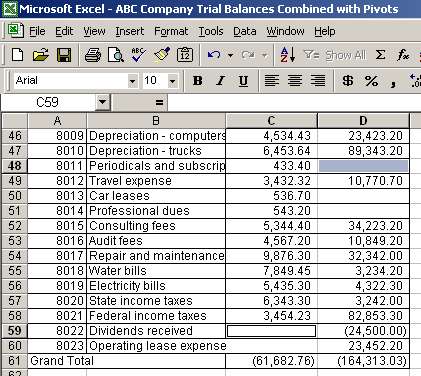This screenshot has height=376, width=421.
Task: Select column A header
Action: (x=57, y=121)
